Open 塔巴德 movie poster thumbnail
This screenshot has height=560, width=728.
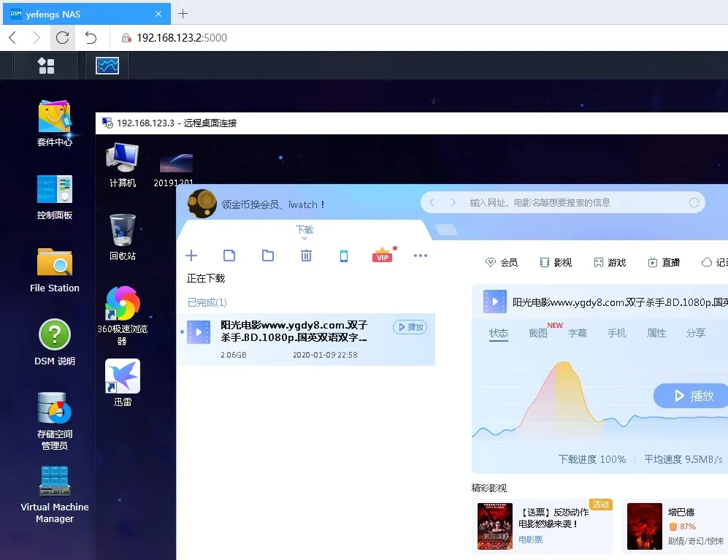click(645, 526)
